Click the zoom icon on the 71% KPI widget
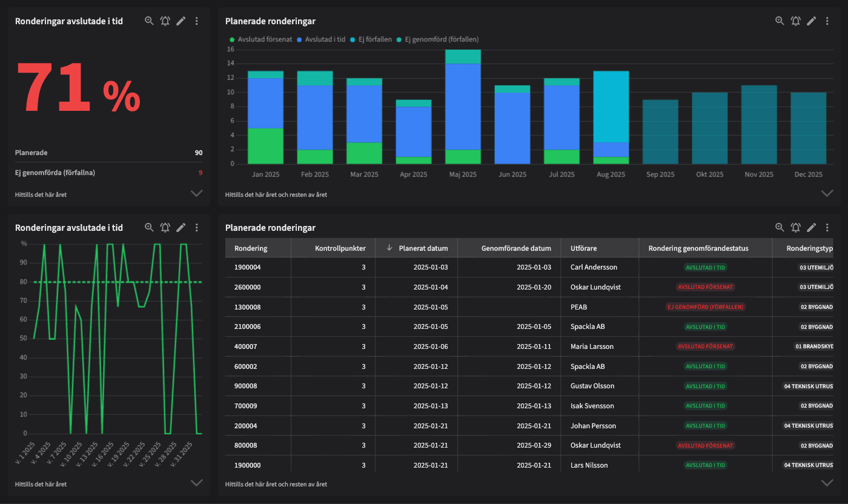 [x=149, y=21]
